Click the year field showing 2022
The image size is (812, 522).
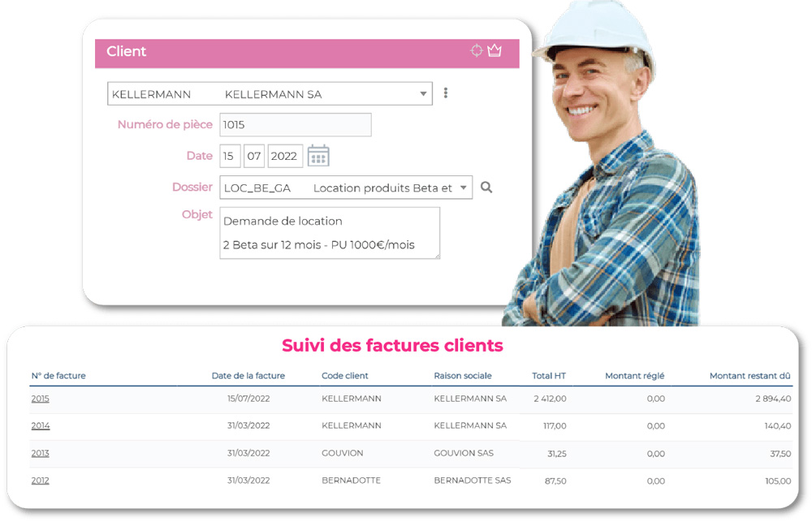click(285, 156)
